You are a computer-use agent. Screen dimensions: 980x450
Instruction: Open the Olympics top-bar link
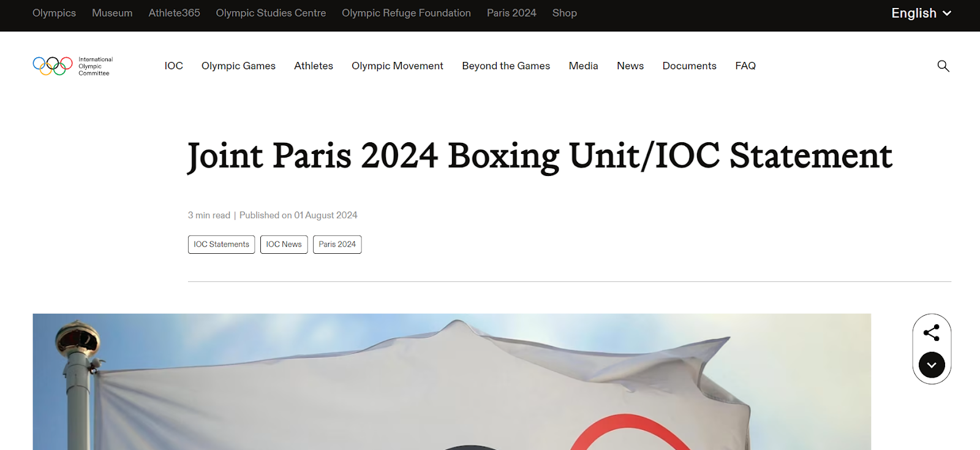[54, 13]
